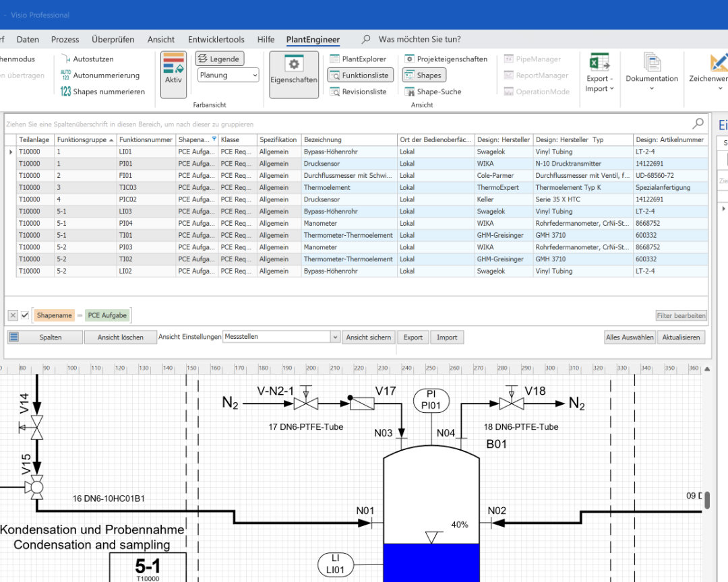Select the PlantEngineer tab
This screenshot has height=582, width=728.
(313, 40)
